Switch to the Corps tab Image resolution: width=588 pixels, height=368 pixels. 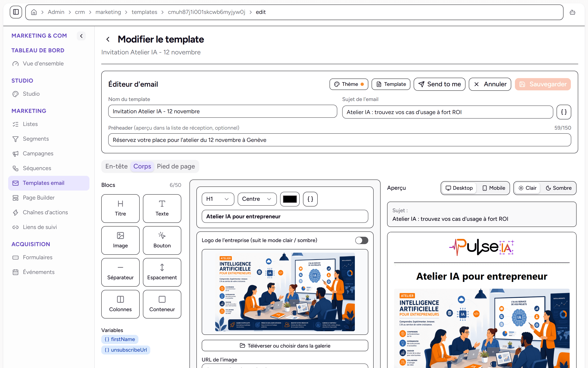click(142, 166)
